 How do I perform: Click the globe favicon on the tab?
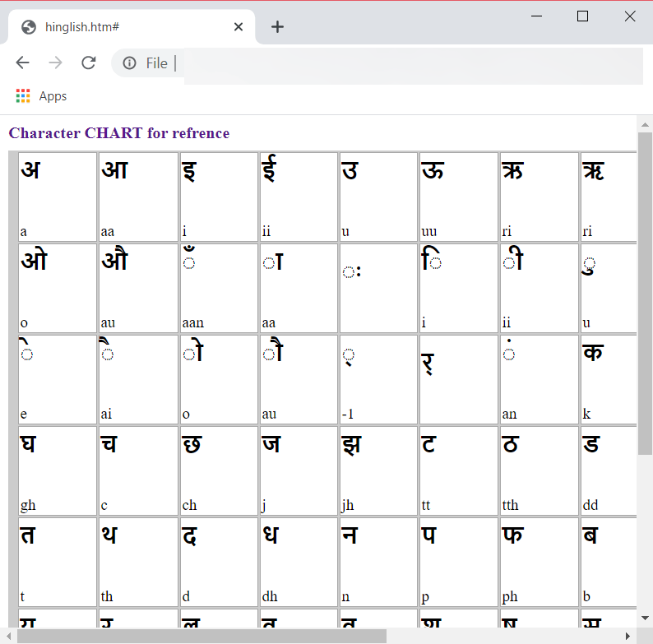point(29,27)
